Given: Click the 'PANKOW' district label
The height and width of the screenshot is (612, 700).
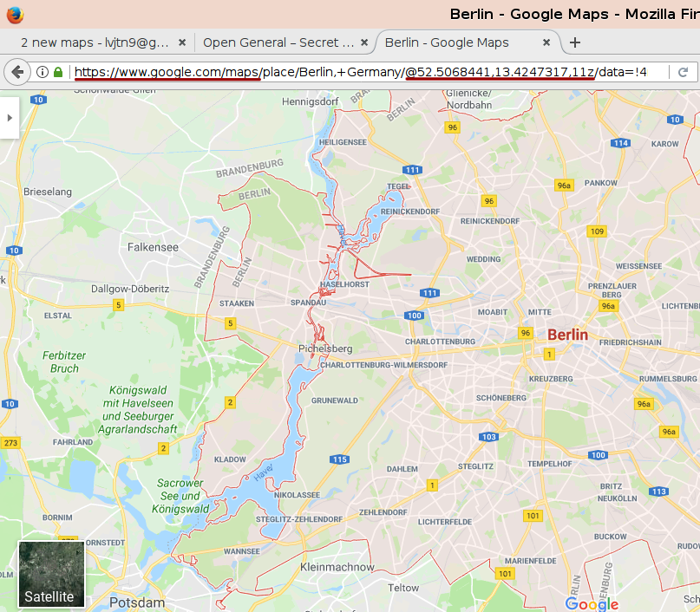Looking at the screenshot, I should tap(601, 183).
